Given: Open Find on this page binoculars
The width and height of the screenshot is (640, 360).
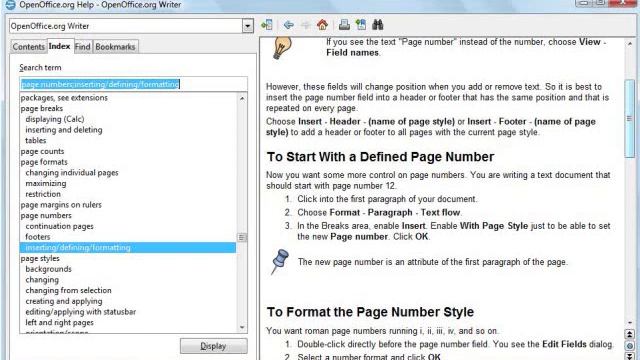Looking at the screenshot, I should point(378,25).
